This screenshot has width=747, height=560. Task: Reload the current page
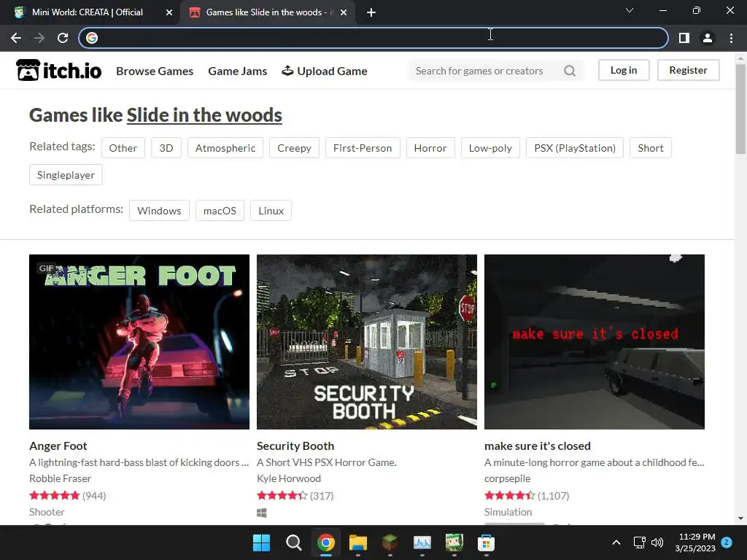(x=63, y=38)
